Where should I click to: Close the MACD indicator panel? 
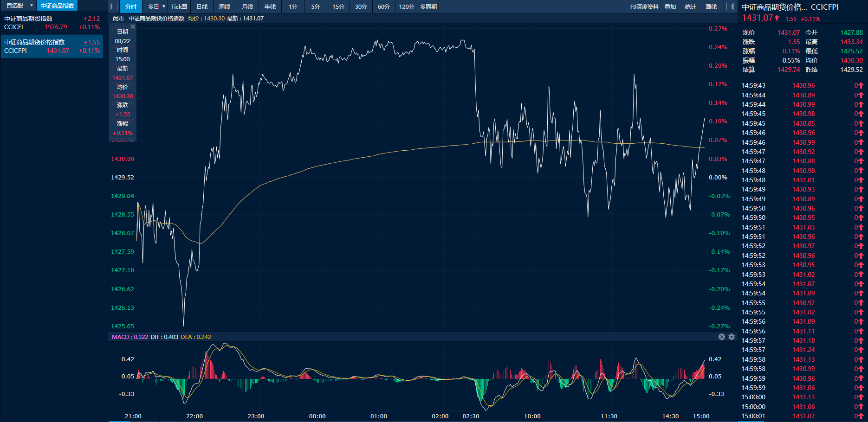[722, 337]
